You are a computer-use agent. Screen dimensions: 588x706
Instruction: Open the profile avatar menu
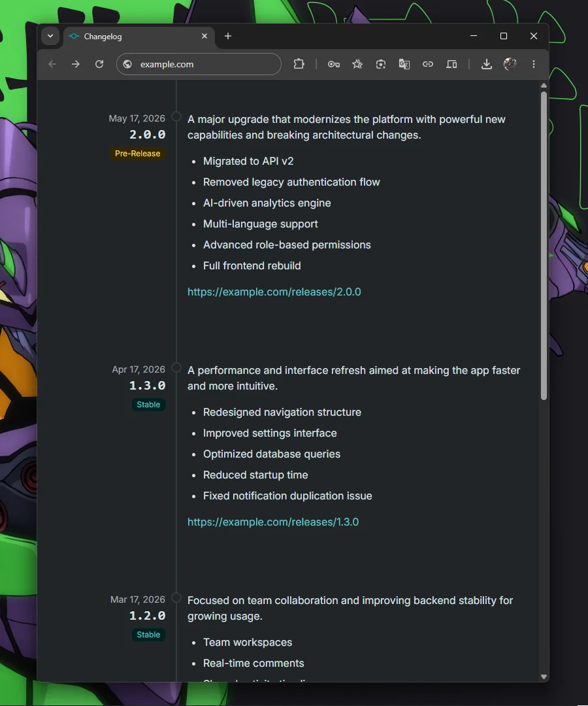click(510, 64)
